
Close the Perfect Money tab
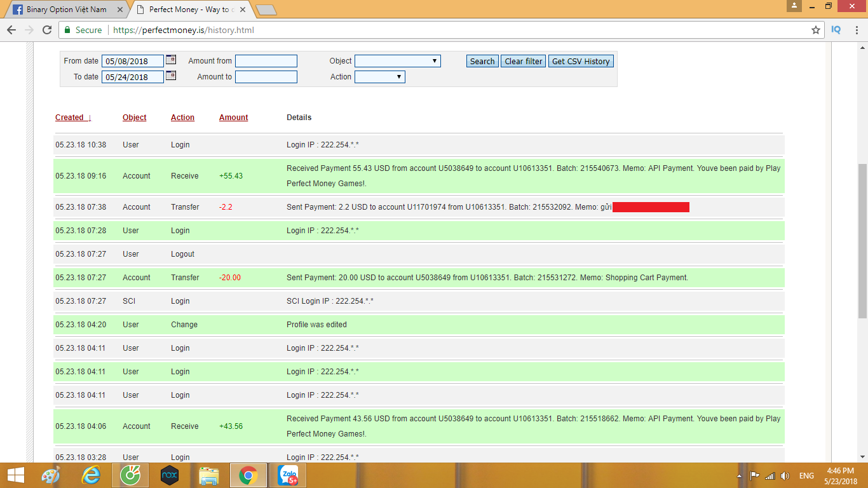click(x=242, y=10)
